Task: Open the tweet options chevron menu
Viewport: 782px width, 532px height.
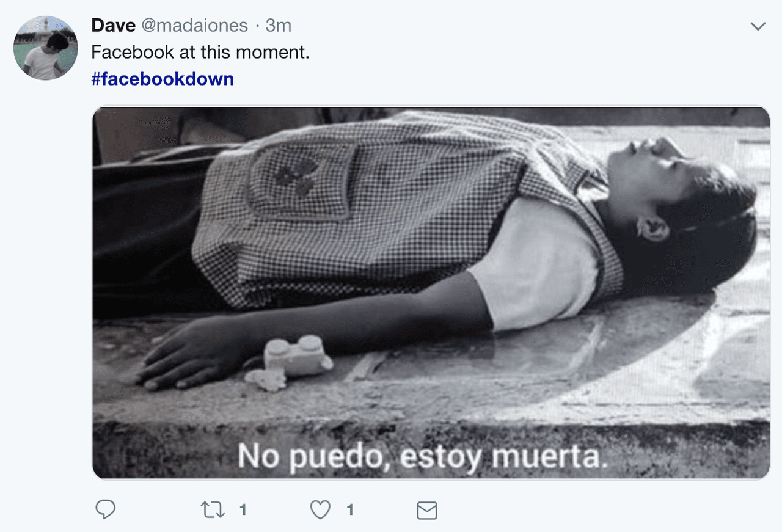Action: point(758,26)
